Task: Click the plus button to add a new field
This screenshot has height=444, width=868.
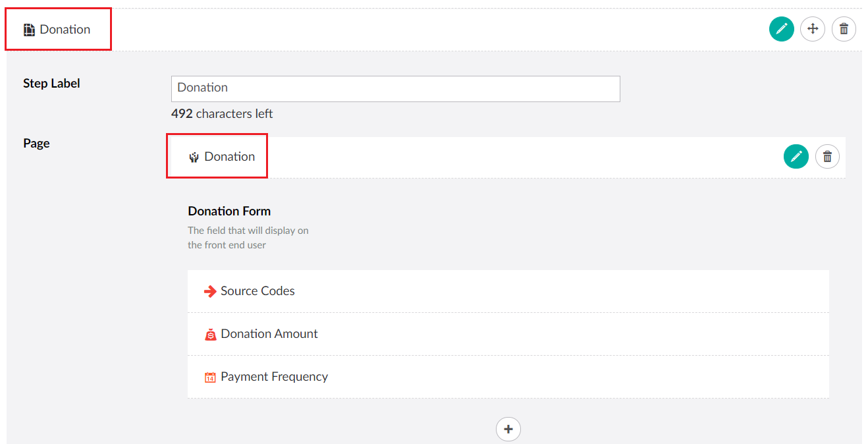Action: pyautogui.click(x=508, y=429)
